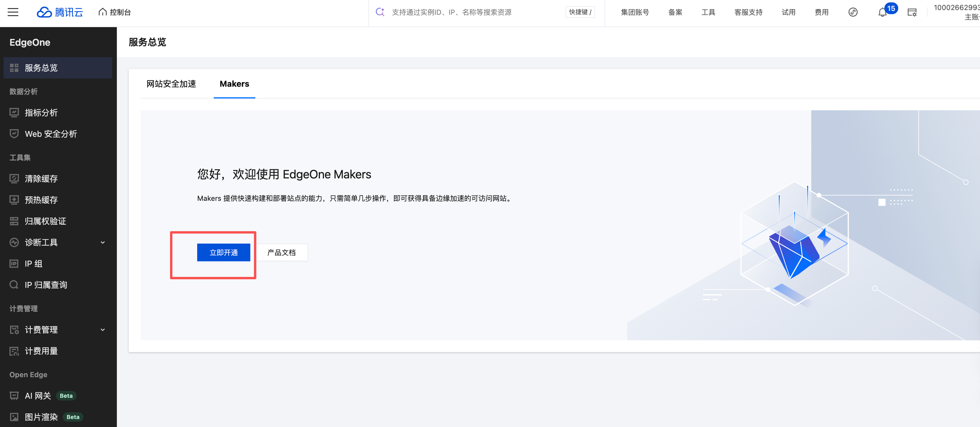Click the 快捷键 shortcut hint
Screen dimensions: 980x427
click(580, 12)
